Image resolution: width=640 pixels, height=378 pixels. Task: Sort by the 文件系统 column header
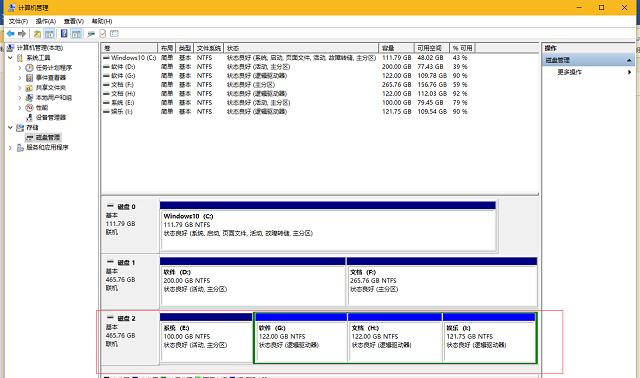click(x=209, y=48)
